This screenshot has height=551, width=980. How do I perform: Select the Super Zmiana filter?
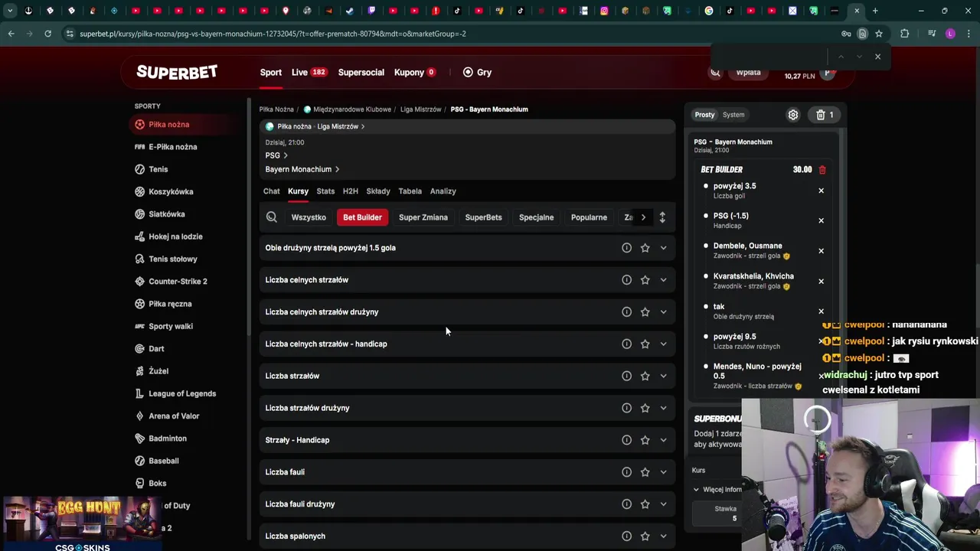[423, 217]
